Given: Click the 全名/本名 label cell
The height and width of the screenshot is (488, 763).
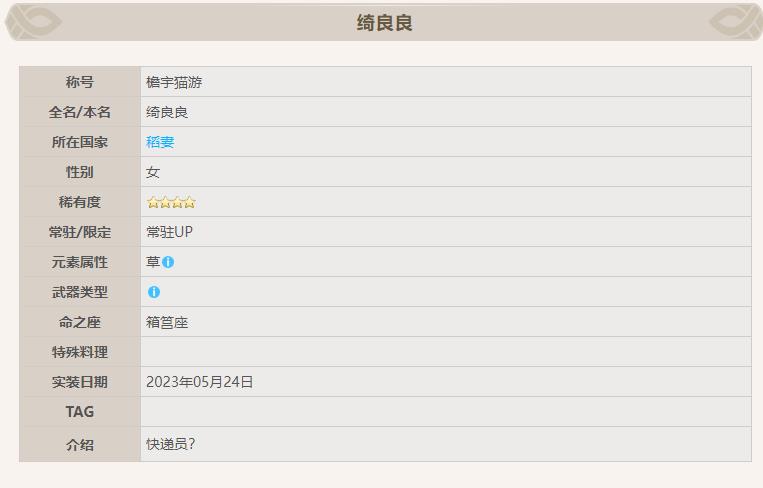Looking at the screenshot, I should tap(80, 112).
